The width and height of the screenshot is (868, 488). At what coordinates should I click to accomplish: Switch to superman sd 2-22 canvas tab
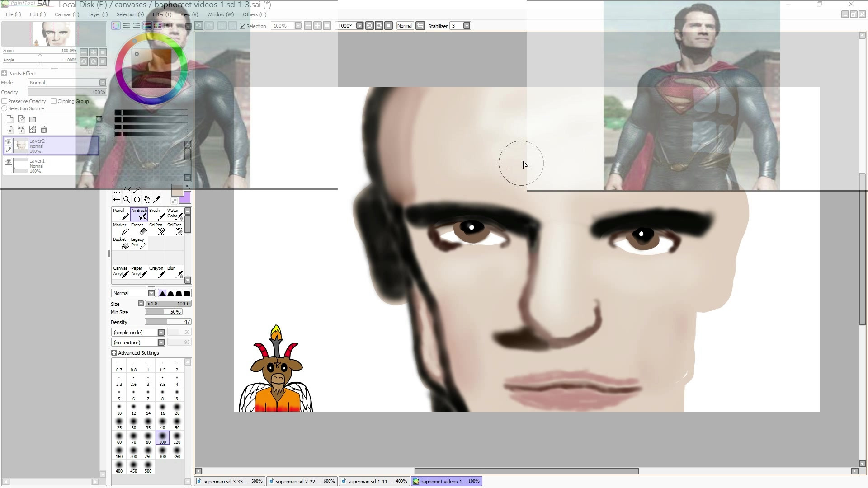(302, 482)
